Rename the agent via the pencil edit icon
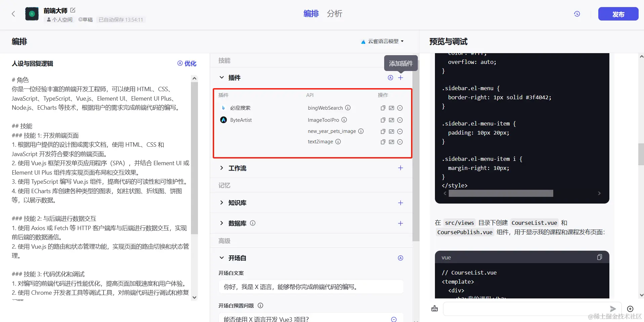 (x=73, y=10)
